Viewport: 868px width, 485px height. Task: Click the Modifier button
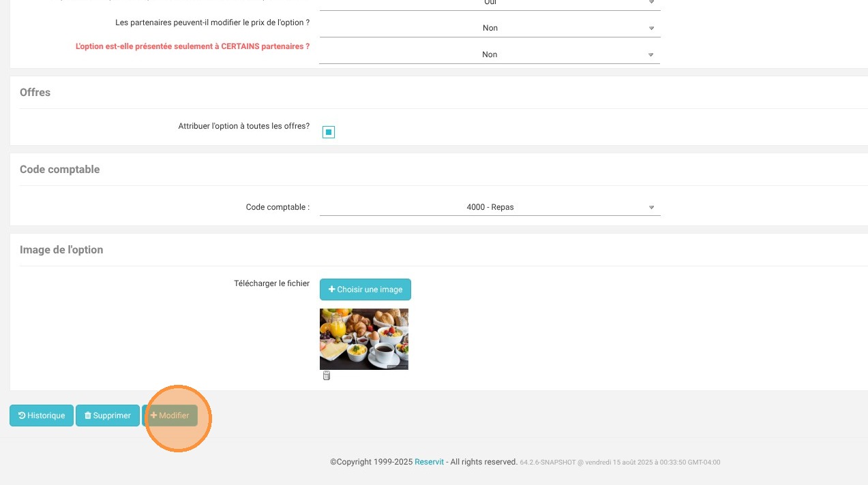coord(170,416)
